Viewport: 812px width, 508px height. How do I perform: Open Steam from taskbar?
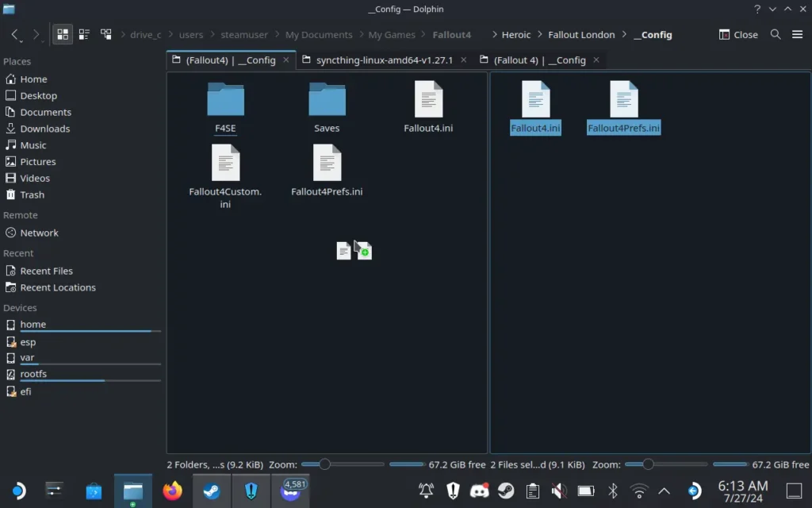pyautogui.click(x=212, y=491)
